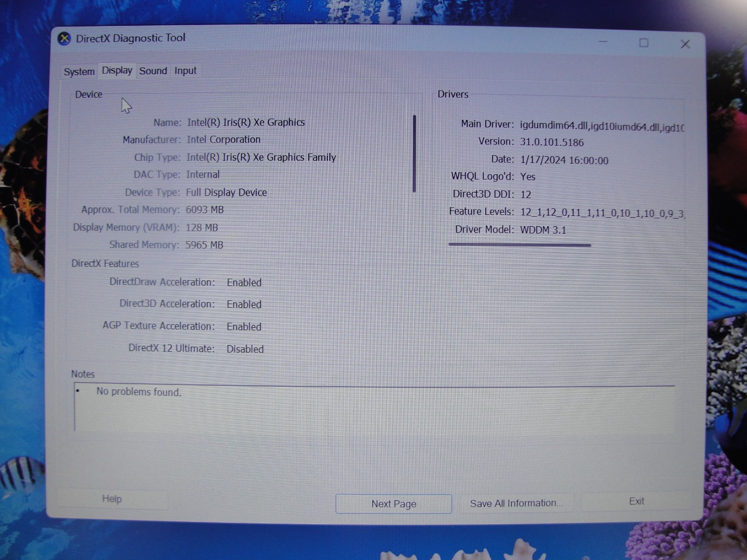Click DirectX 12 Ultimate 'Disabled' value
747x560 pixels.
(x=245, y=349)
